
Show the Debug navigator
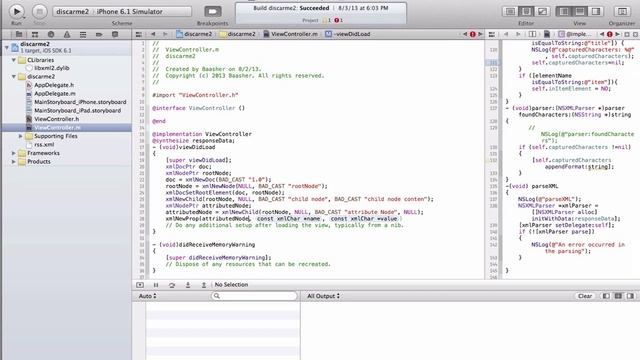(x=83, y=34)
